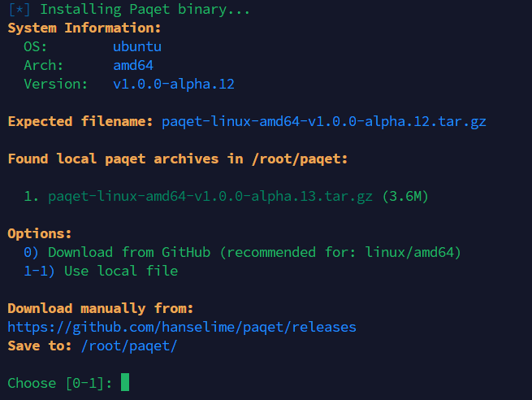Select option 0) Download from GitHub
532x400 pixels.
pyautogui.click(x=242, y=253)
